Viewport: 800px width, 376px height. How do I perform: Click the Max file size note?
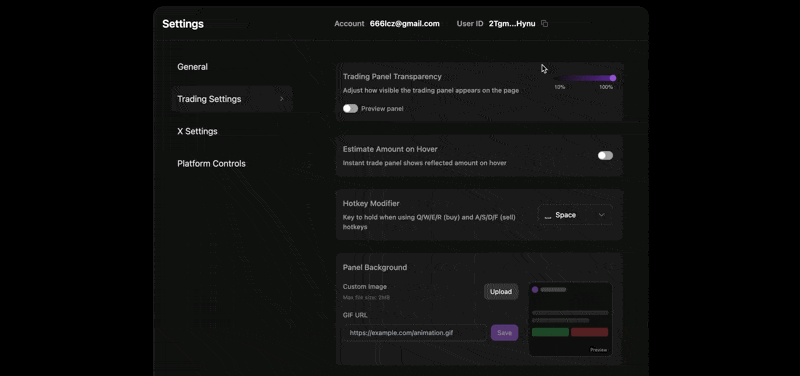coord(366,297)
